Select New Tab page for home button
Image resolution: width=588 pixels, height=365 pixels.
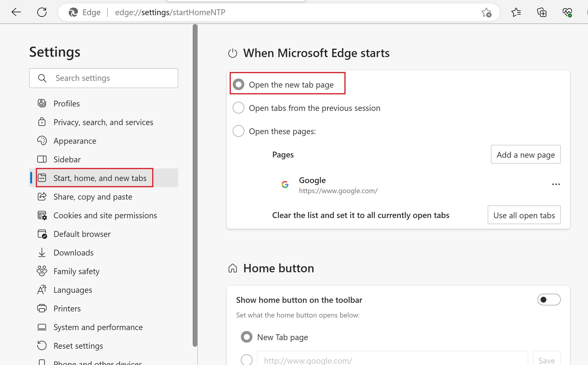247,337
